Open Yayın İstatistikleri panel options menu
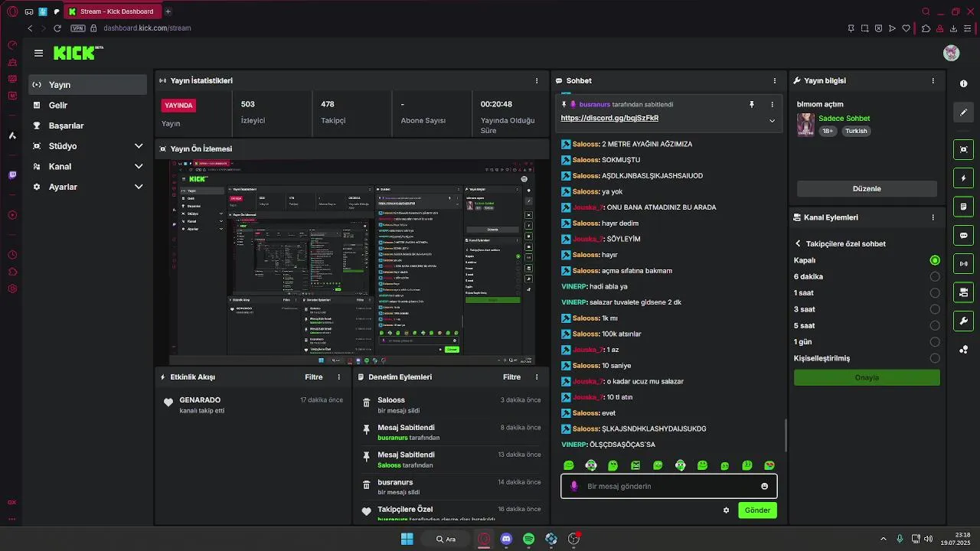The image size is (980, 551). [x=536, y=80]
